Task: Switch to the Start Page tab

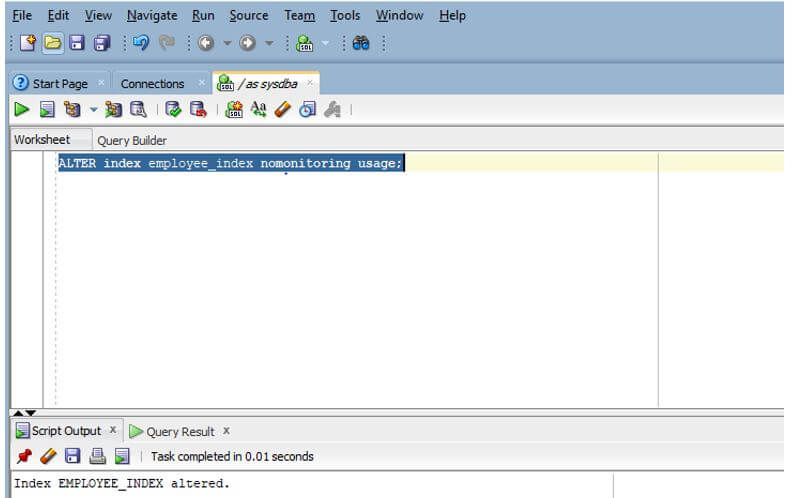Action: coord(60,83)
